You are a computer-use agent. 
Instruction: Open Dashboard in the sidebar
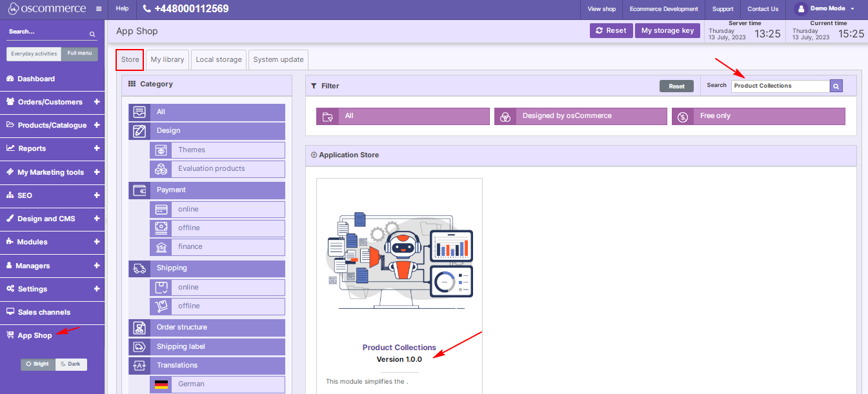(x=52, y=79)
